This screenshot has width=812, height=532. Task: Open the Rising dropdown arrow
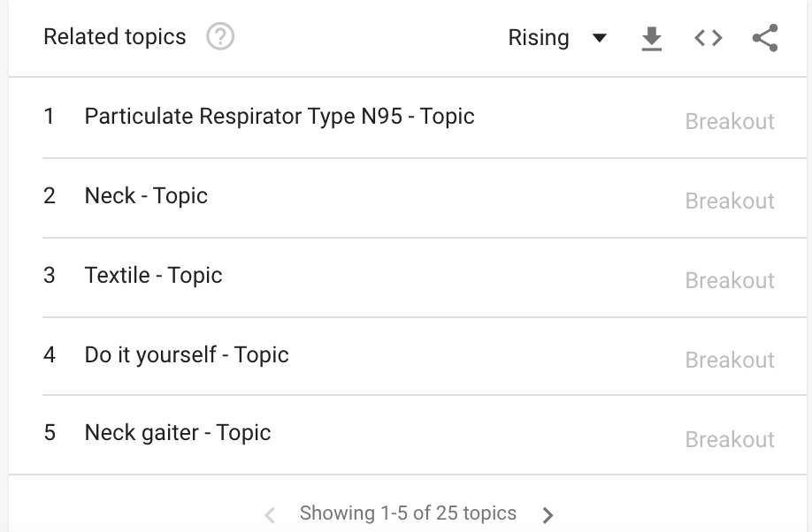600,38
